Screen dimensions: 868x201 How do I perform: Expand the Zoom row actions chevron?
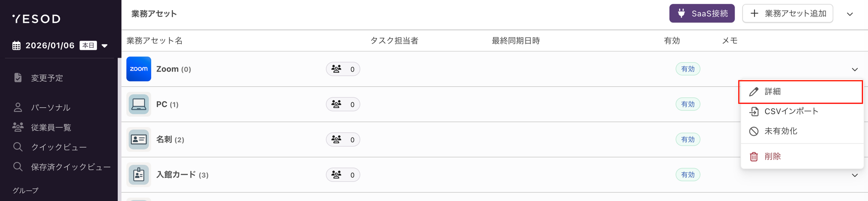[x=855, y=69]
